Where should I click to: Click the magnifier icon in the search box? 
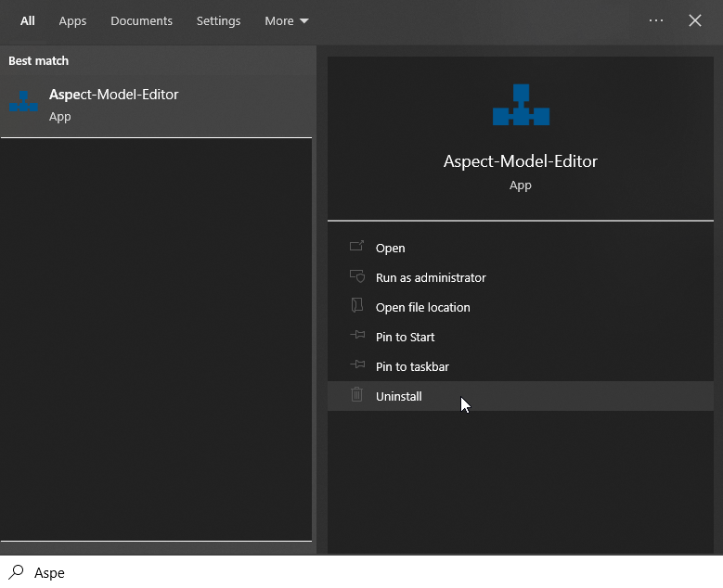pyautogui.click(x=16, y=572)
